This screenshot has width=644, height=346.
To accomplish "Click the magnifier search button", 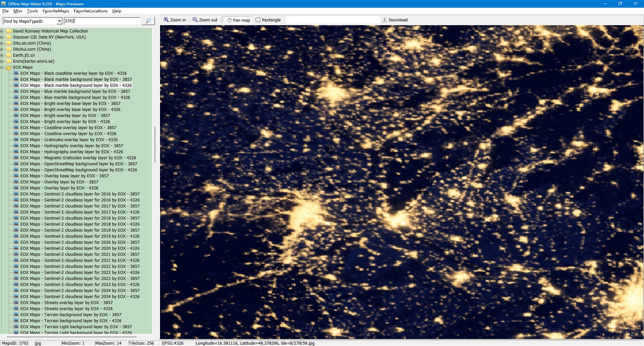I will point(148,21).
